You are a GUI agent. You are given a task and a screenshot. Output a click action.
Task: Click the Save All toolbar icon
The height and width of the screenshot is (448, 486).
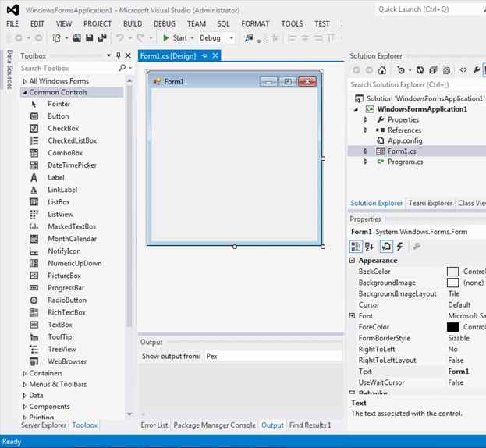point(102,37)
